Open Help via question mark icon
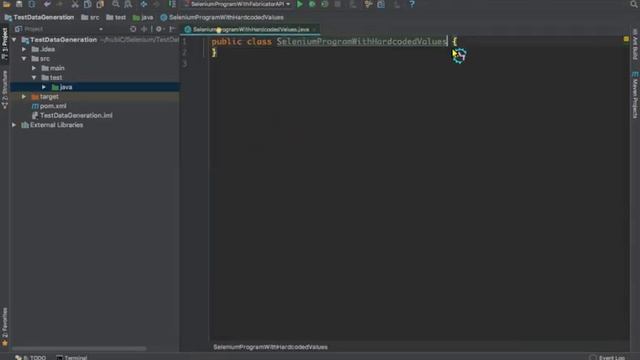Viewport: 640px width, 360px height. [x=412, y=4]
